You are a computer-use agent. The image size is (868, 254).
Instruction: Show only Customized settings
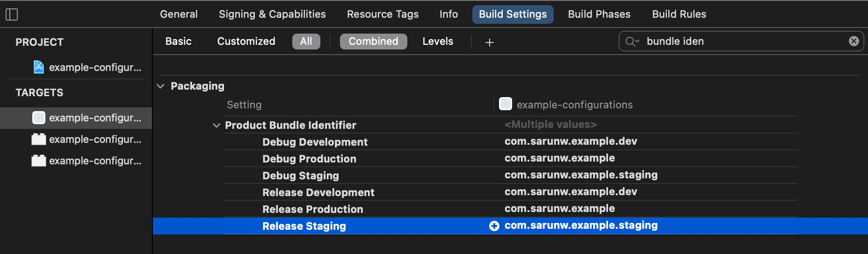246,41
